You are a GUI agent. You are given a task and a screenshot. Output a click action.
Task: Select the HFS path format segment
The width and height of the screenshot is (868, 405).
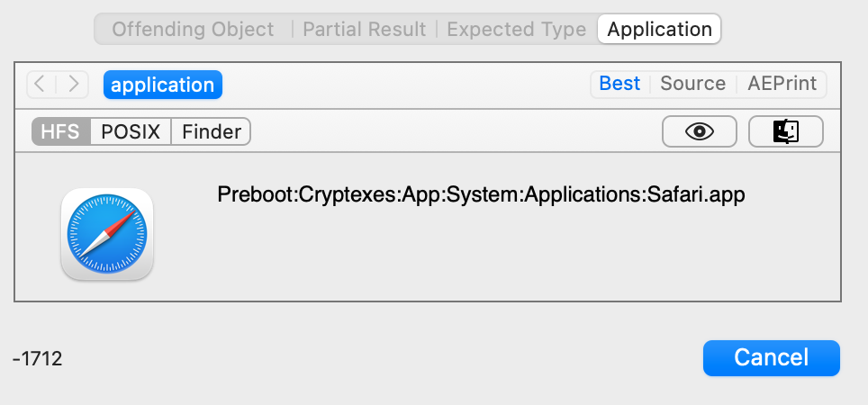(x=61, y=131)
